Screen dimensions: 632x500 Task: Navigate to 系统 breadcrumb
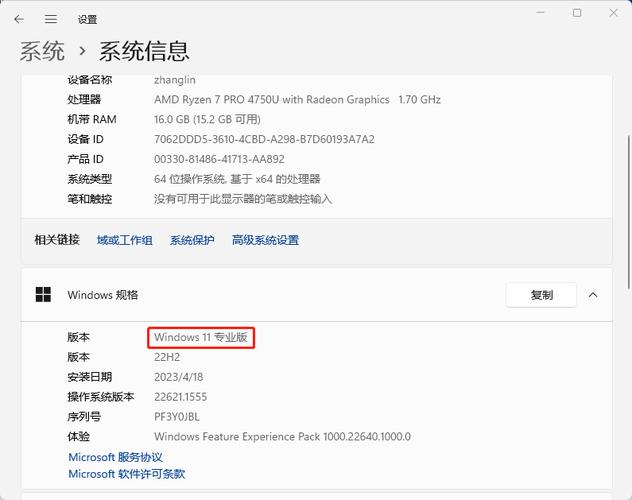pos(42,51)
